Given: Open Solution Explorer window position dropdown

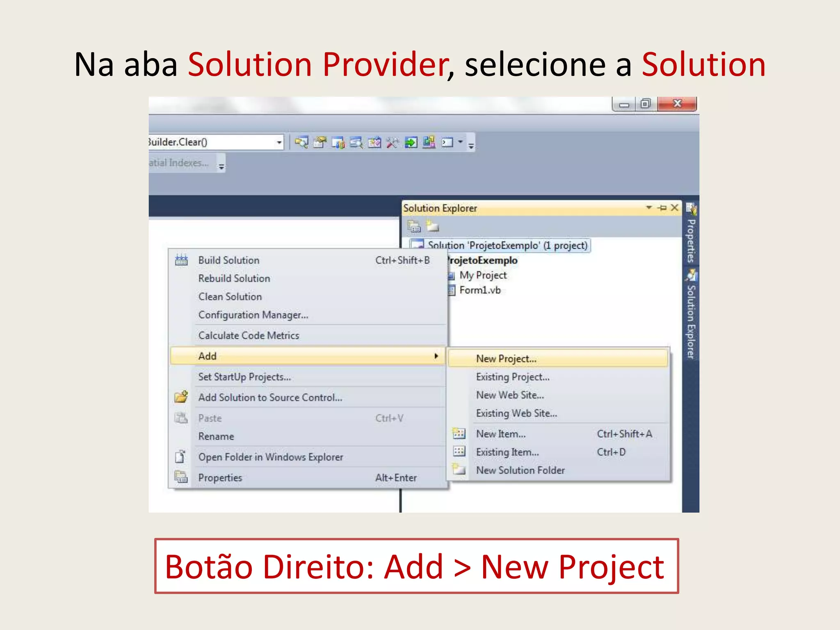Looking at the screenshot, I should tap(648, 208).
